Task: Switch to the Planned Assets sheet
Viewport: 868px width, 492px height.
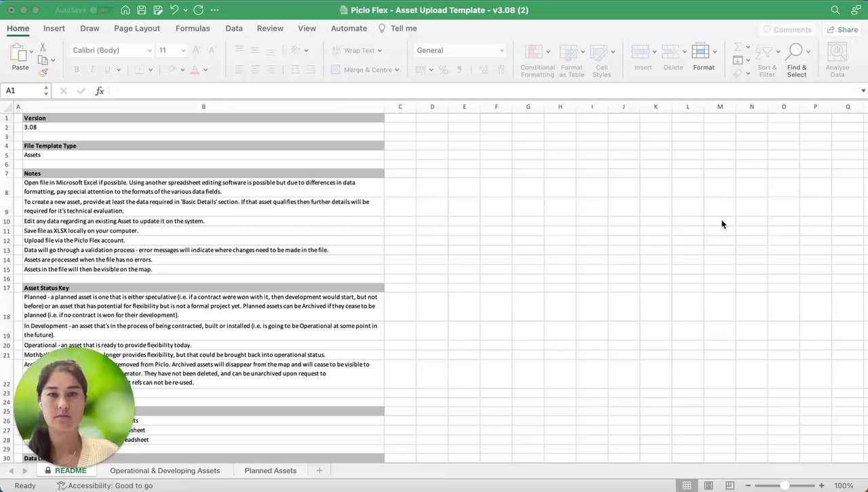Action: [271, 470]
